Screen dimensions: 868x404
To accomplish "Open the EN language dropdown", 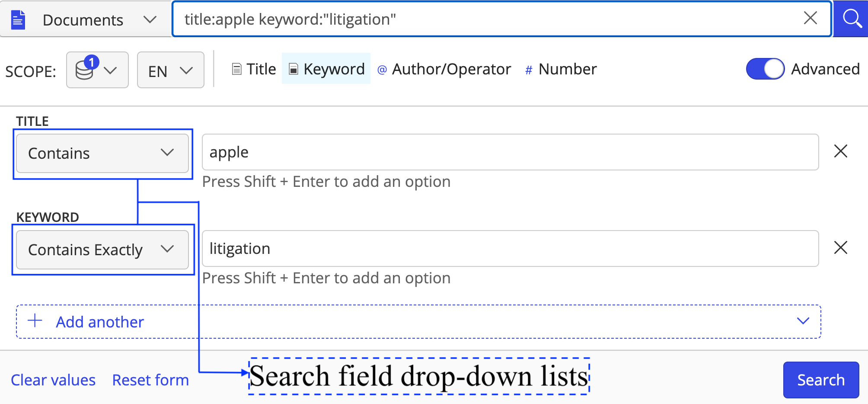I will coord(170,70).
